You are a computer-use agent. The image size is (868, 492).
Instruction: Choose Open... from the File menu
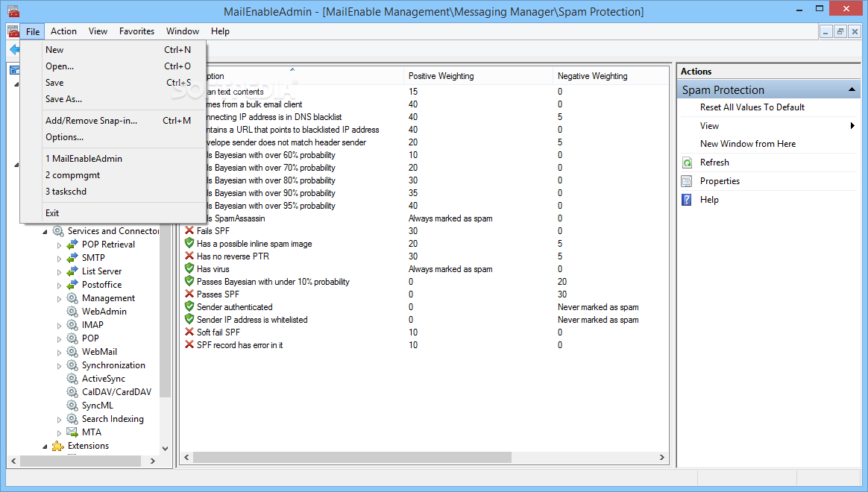click(113, 66)
